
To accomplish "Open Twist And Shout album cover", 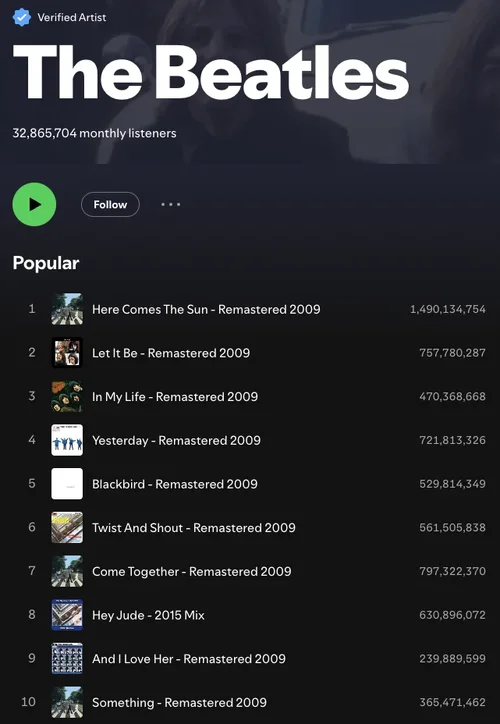I will pyautogui.click(x=67, y=527).
